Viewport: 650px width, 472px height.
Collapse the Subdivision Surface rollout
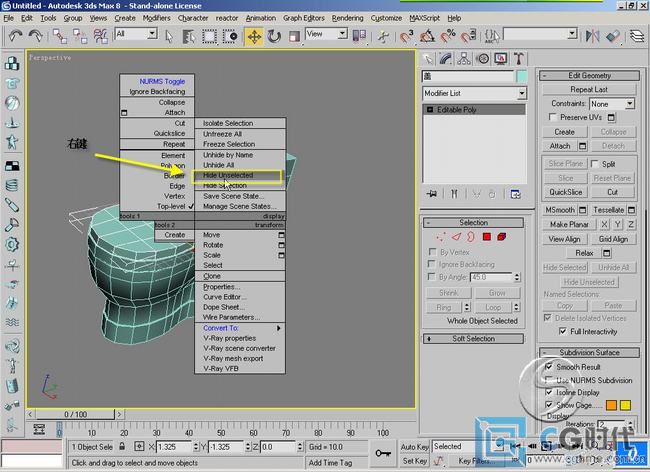coord(589,353)
